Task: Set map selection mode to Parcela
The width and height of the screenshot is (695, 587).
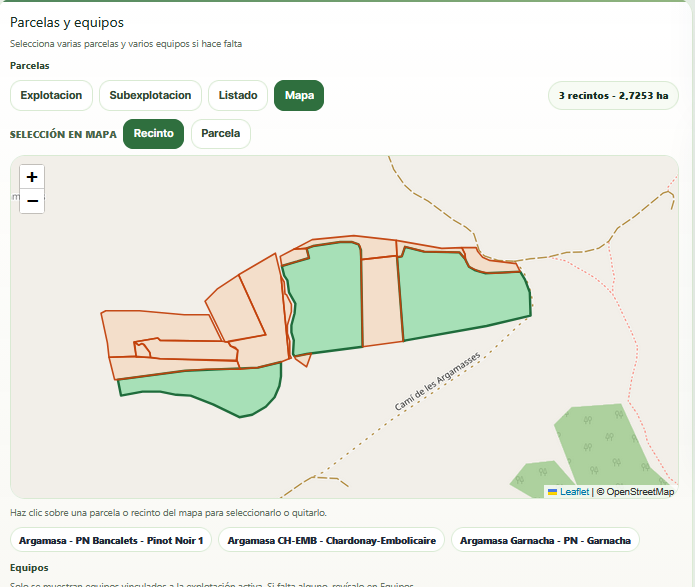Action: [x=221, y=133]
